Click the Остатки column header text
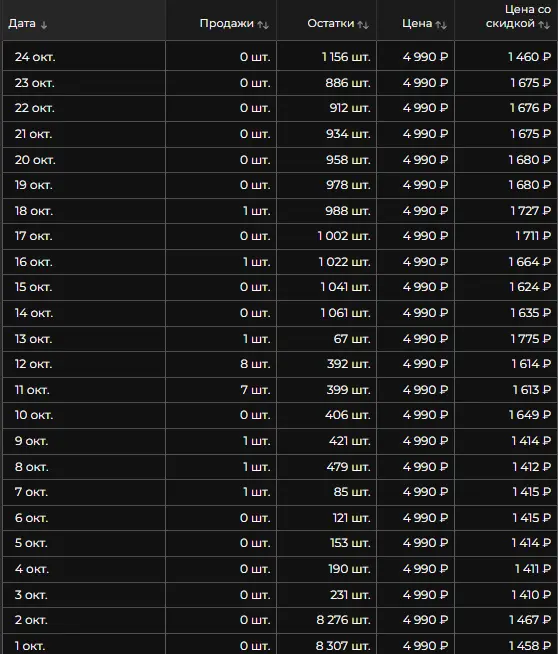This screenshot has width=558, height=654. 331,23
